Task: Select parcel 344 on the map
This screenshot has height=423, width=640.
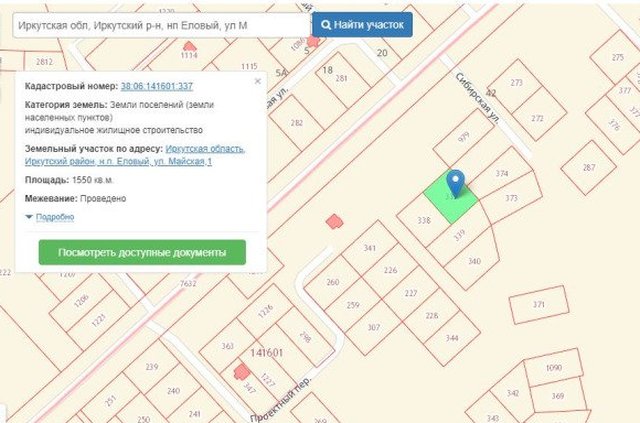Action: tap(452, 338)
